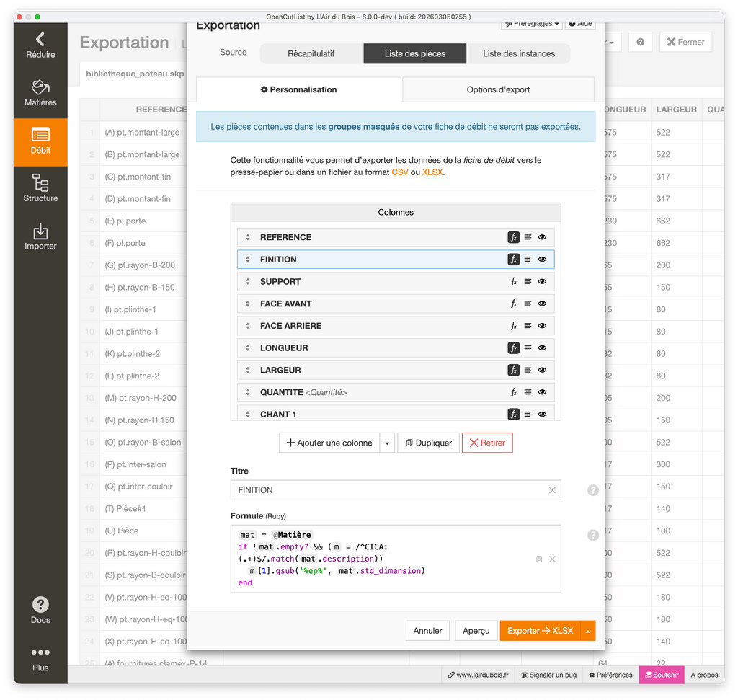The height and width of the screenshot is (700, 738).
Task: Collapse sidebar with Réduire chevron
Action: pyautogui.click(x=40, y=45)
